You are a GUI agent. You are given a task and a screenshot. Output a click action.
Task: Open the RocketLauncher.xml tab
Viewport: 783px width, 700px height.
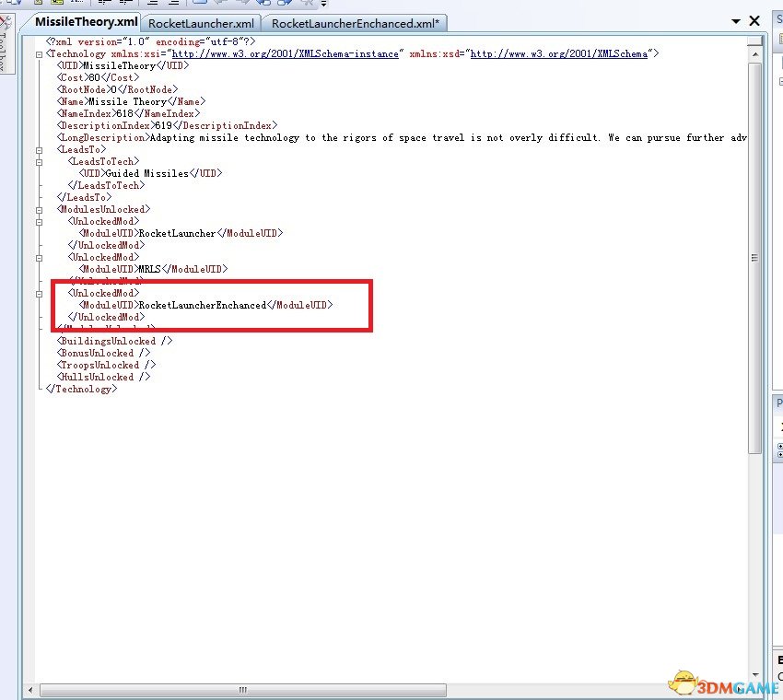[201, 23]
